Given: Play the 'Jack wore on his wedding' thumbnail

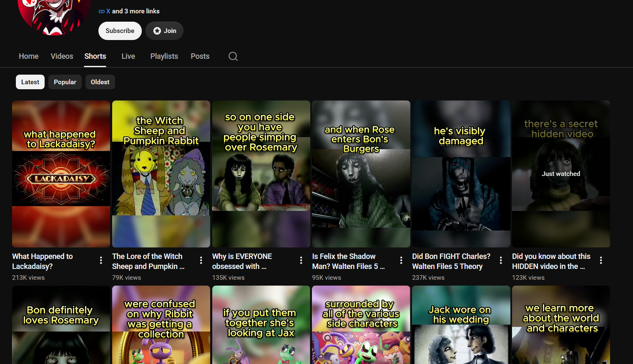Looking at the screenshot, I should click(461, 325).
